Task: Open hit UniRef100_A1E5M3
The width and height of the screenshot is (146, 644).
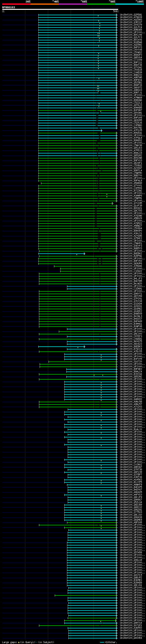Action: pos(131,20)
